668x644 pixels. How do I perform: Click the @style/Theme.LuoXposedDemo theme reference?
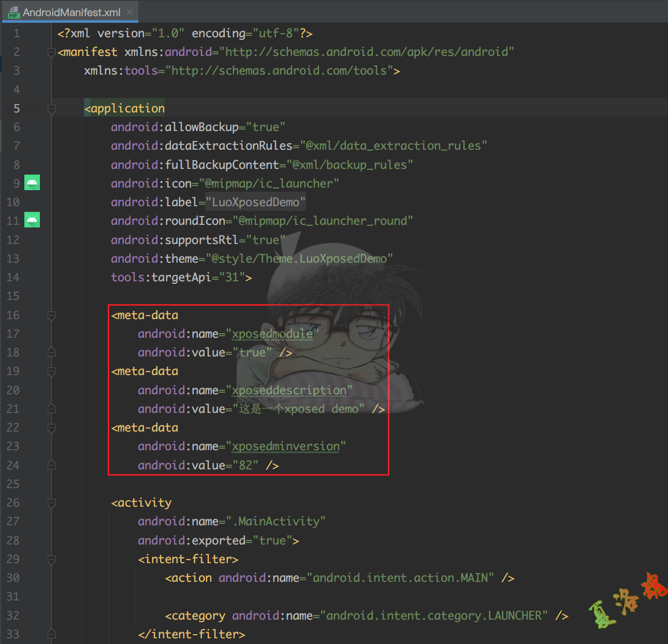click(x=299, y=259)
